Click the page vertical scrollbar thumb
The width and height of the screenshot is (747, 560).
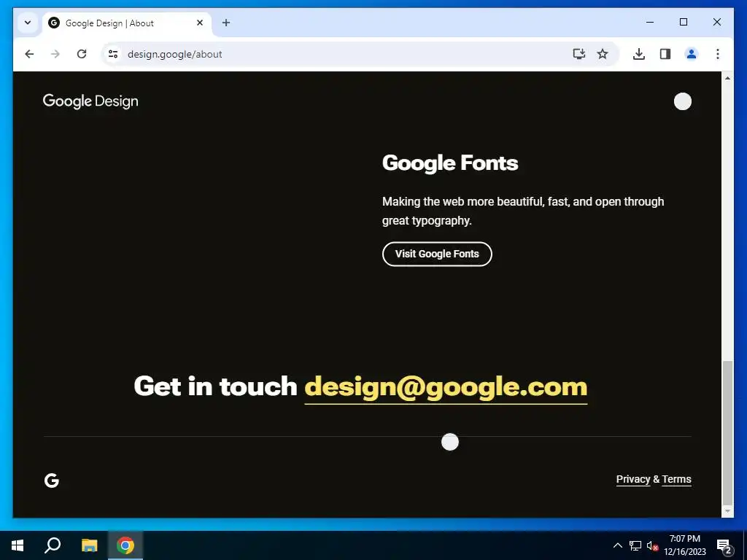pos(727,432)
